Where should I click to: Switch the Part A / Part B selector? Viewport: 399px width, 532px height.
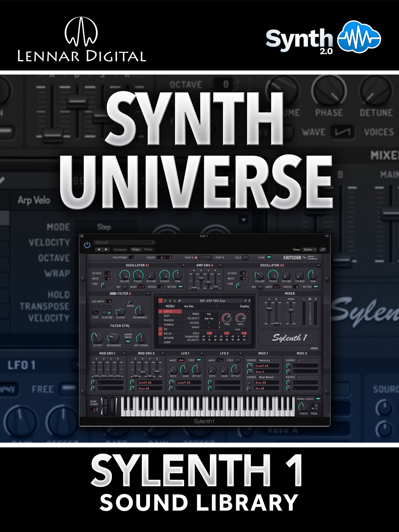(205, 257)
